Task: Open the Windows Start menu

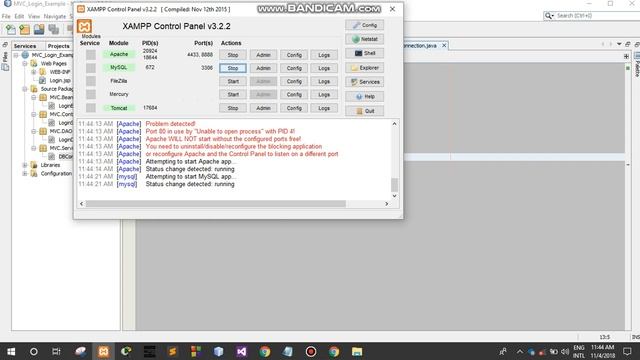Action: (11, 351)
